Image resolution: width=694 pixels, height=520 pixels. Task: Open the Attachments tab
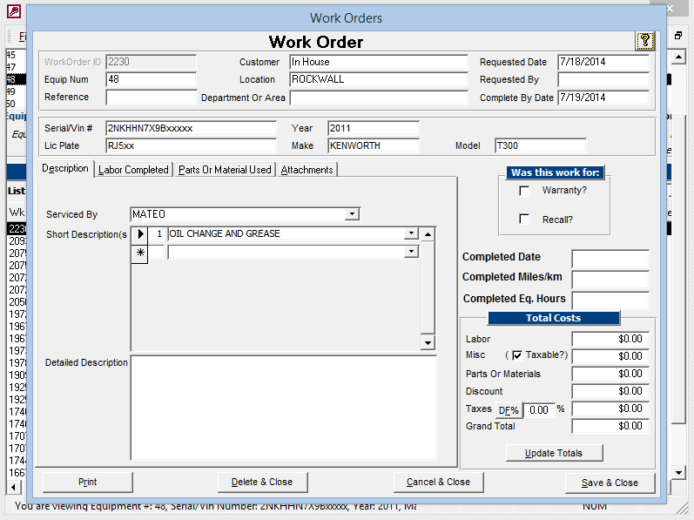pos(307,170)
